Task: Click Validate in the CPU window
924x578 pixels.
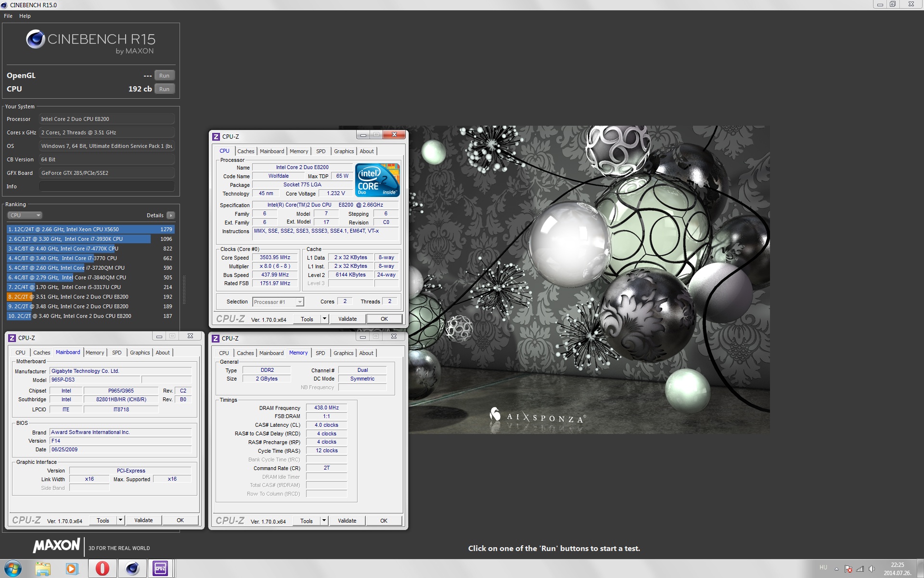Action: 347,319
